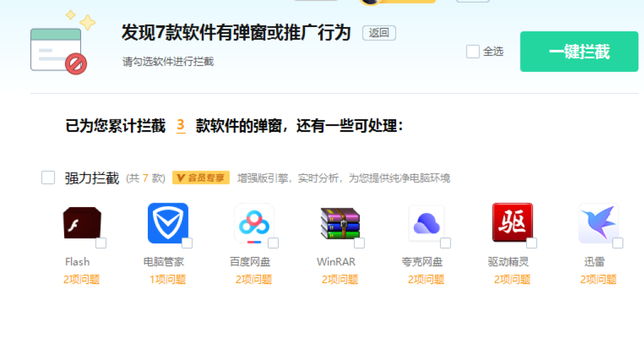This screenshot has height=358, width=644.
Task: Open 电脑管家 1项问题 details link
Action: [x=167, y=279]
